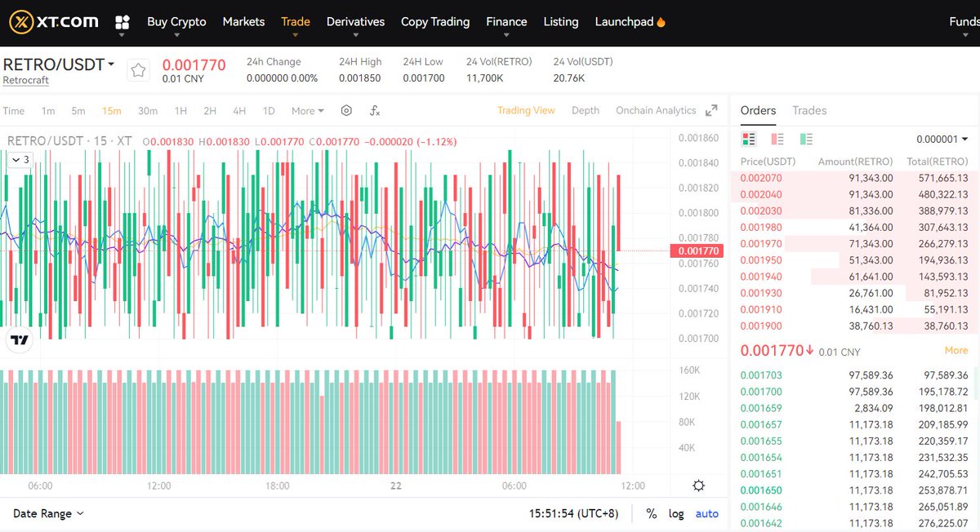Expand the indicator legend showing 3
Image resolution: width=980 pixels, height=532 pixels.
click(20, 160)
